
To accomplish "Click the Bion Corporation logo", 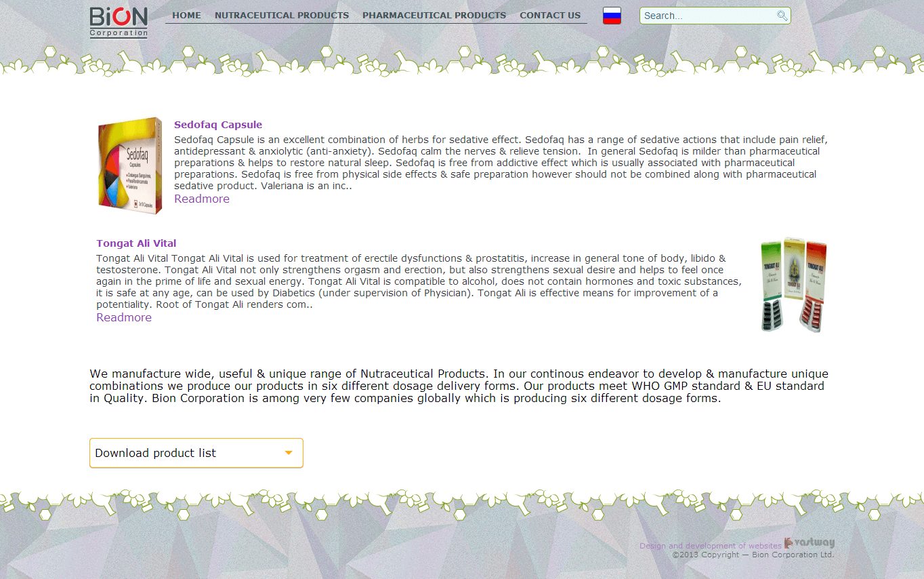I will pyautogui.click(x=119, y=22).
